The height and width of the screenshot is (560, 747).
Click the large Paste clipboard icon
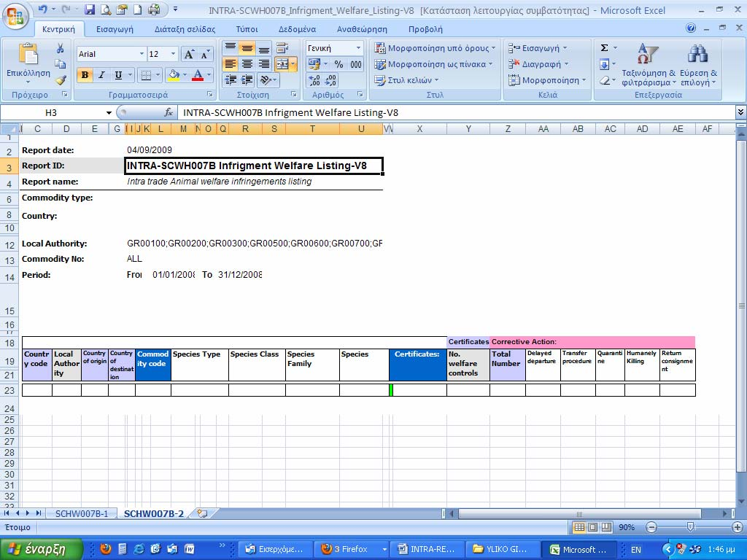pyautogui.click(x=28, y=54)
